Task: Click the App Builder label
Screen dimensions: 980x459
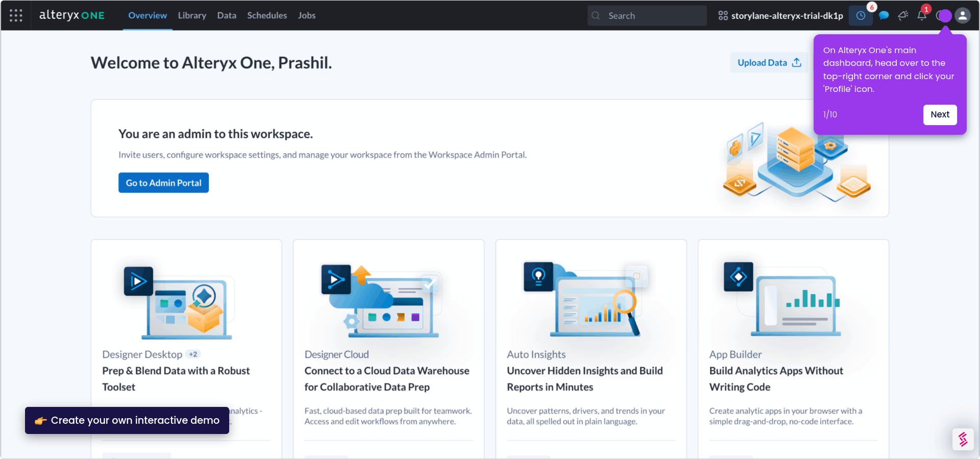Action: pos(736,354)
